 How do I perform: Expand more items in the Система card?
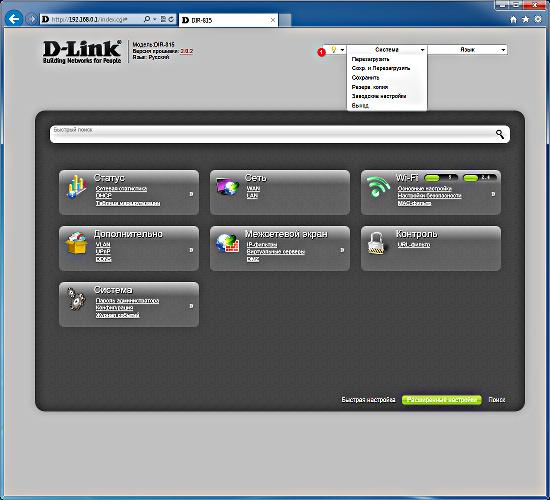(x=191, y=306)
